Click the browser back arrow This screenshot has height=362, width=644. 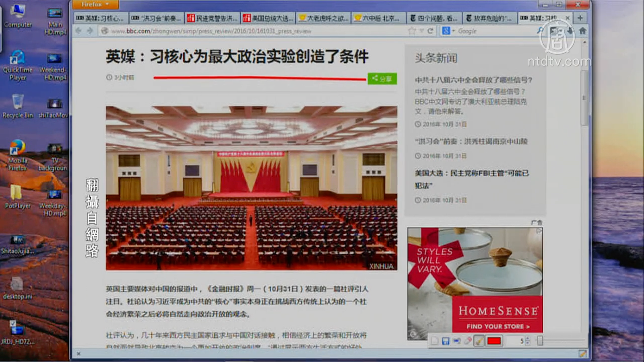point(78,31)
